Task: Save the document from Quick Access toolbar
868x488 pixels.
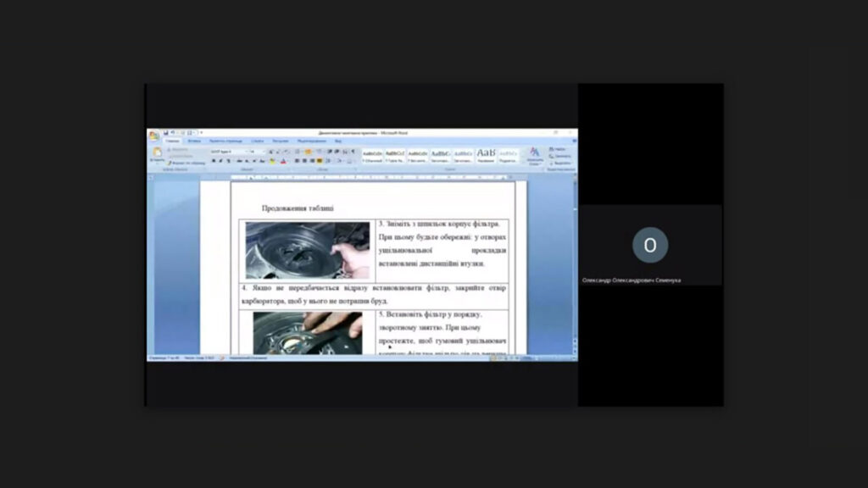Action: tap(165, 133)
